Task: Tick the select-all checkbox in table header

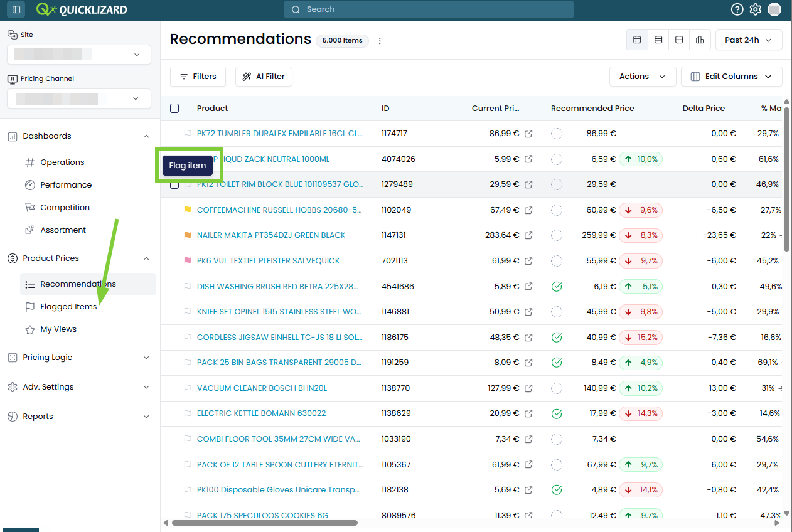Action: (174, 109)
